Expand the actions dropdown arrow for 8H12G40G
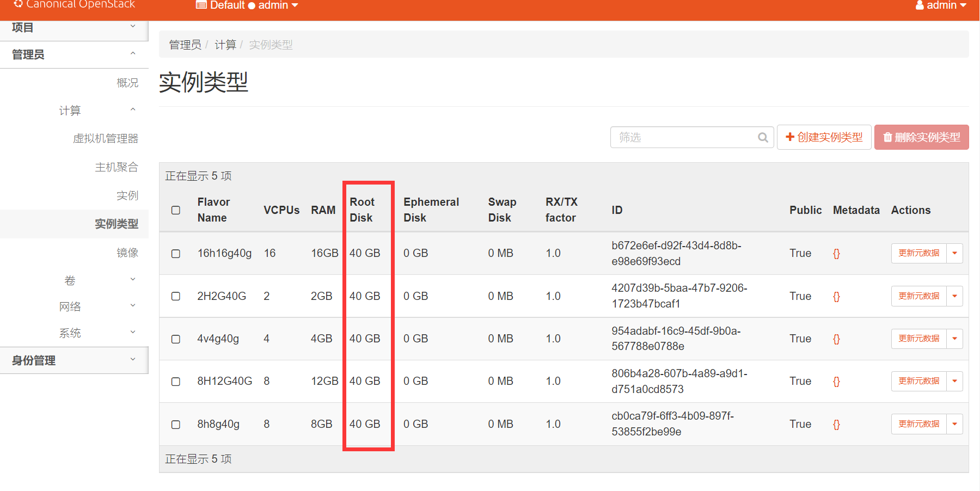Screen dimensions: 980x491 point(954,381)
